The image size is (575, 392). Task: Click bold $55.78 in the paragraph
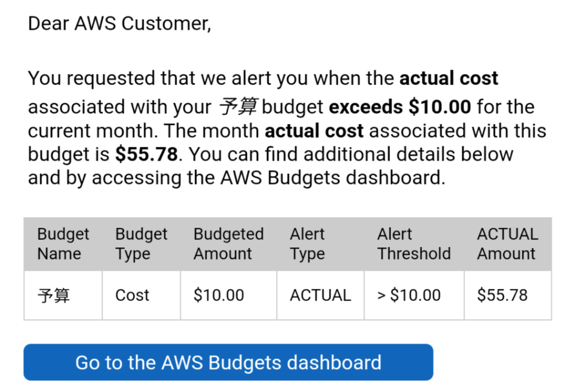pyautogui.click(x=147, y=154)
